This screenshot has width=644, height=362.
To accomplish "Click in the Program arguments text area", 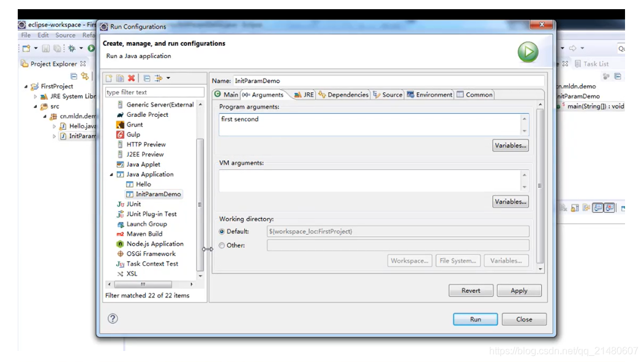I will (370, 124).
